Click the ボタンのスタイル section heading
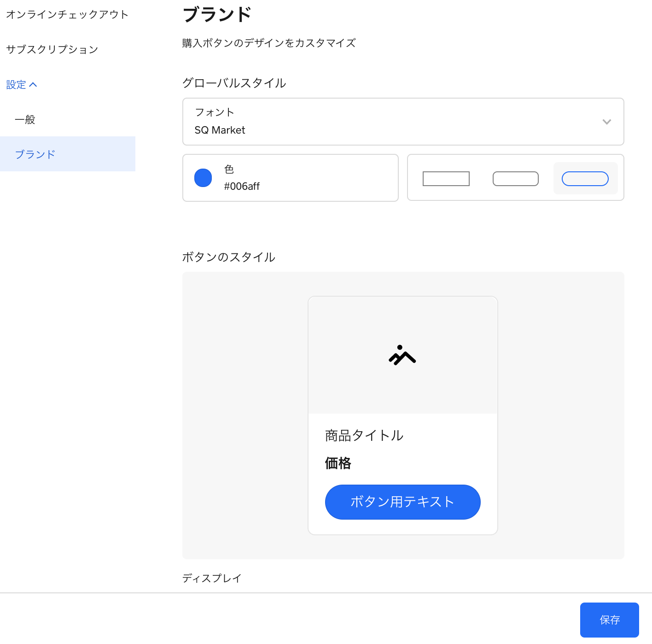The image size is (652, 644). tap(228, 257)
